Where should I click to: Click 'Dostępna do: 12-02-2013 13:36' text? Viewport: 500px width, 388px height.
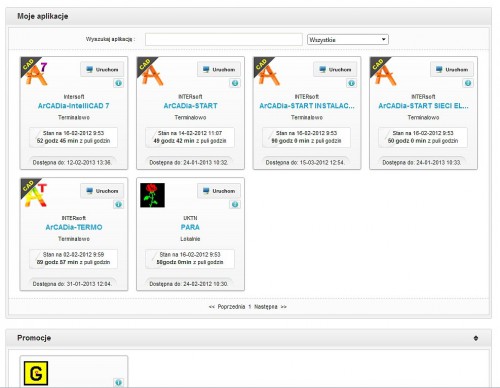(72, 163)
